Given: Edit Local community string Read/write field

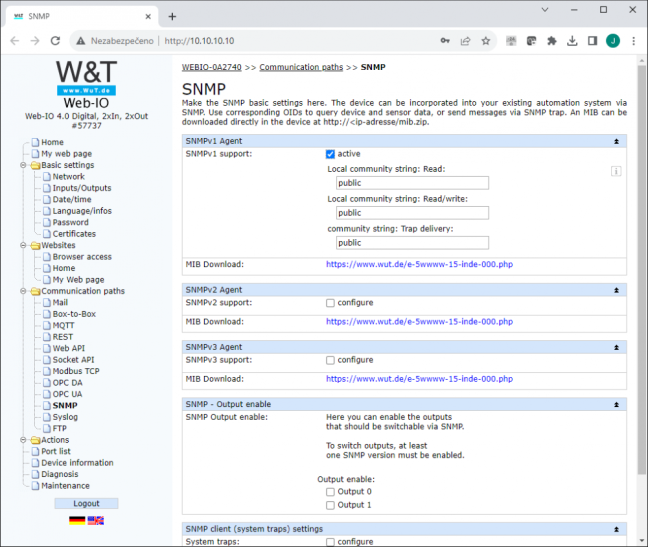Looking at the screenshot, I should coord(412,213).
